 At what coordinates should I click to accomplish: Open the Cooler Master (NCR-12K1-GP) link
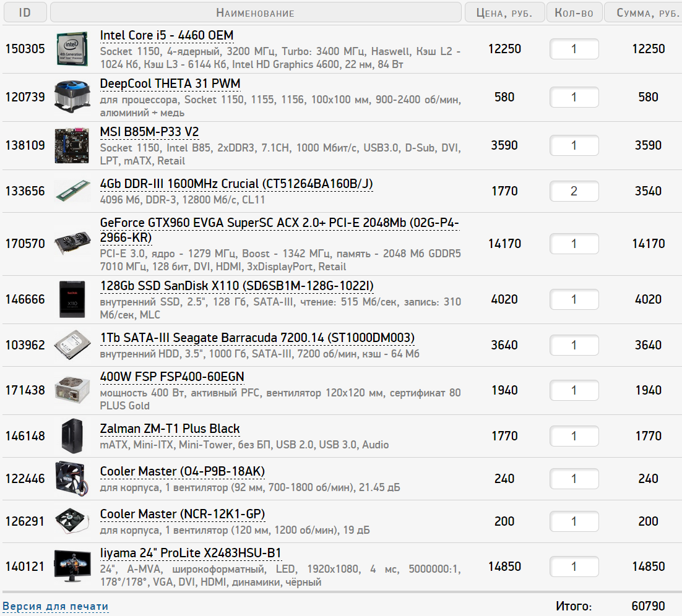tap(182, 514)
